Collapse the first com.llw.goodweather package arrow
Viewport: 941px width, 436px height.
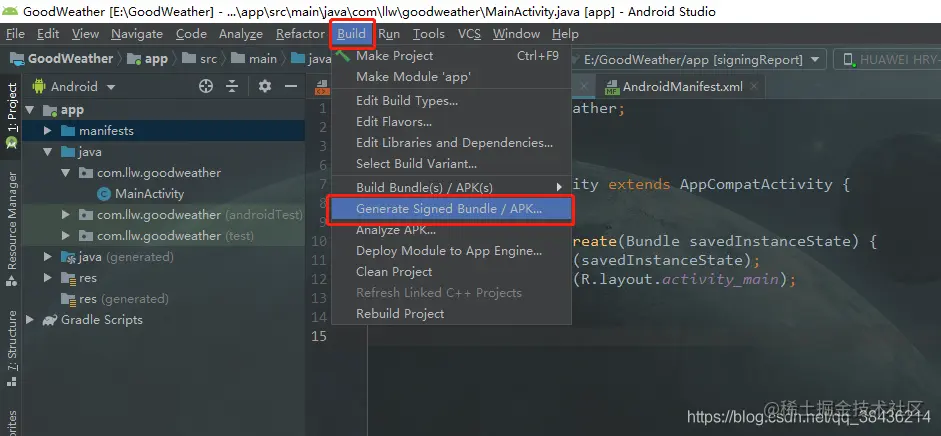65,173
